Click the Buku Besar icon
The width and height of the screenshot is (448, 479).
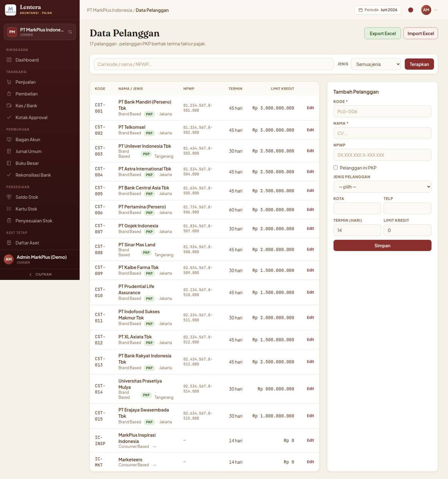[x=9, y=163]
